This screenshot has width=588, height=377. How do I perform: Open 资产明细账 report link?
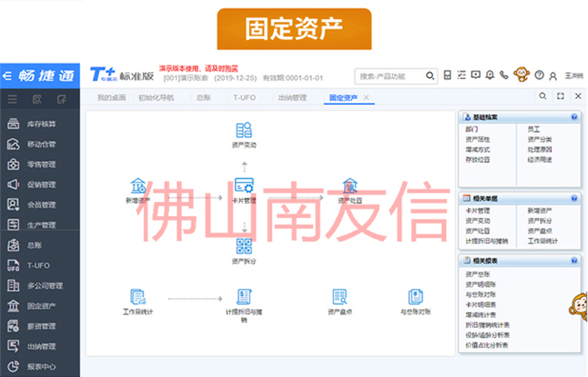(481, 285)
